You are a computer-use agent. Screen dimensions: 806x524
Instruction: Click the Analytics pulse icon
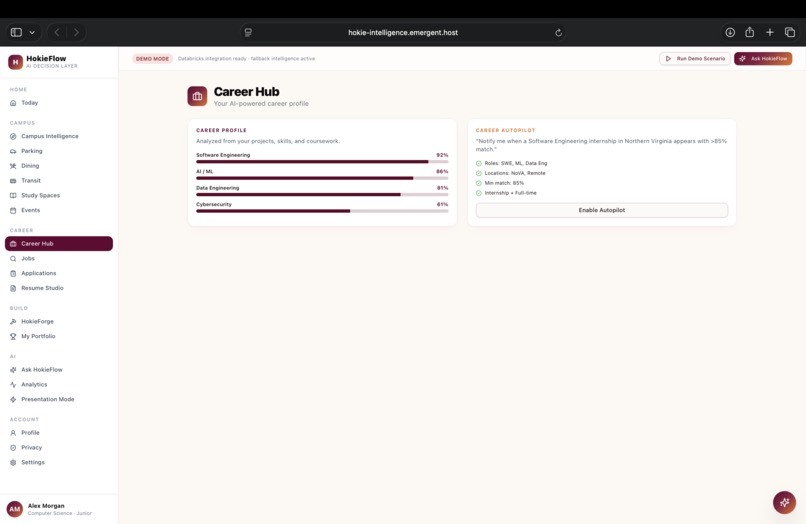pyautogui.click(x=13, y=385)
